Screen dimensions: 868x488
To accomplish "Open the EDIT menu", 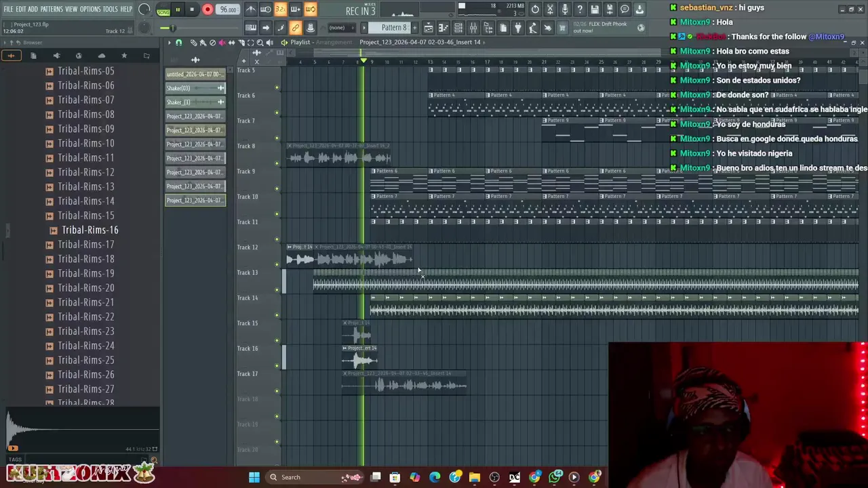I will tap(21, 9).
